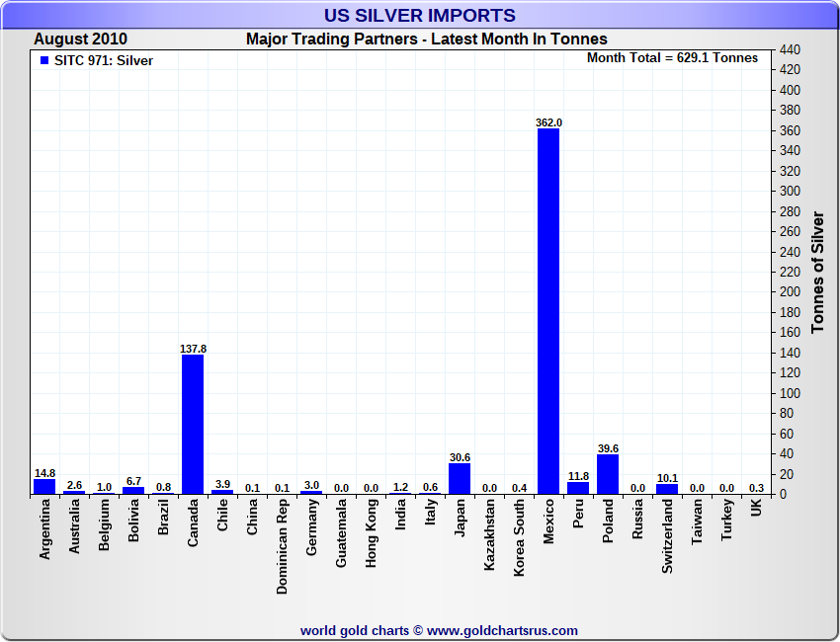The width and height of the screenshot is (840, 642).
Task: Select the Tonnes of Silver axis title
Action: click(x=817, y=272)
